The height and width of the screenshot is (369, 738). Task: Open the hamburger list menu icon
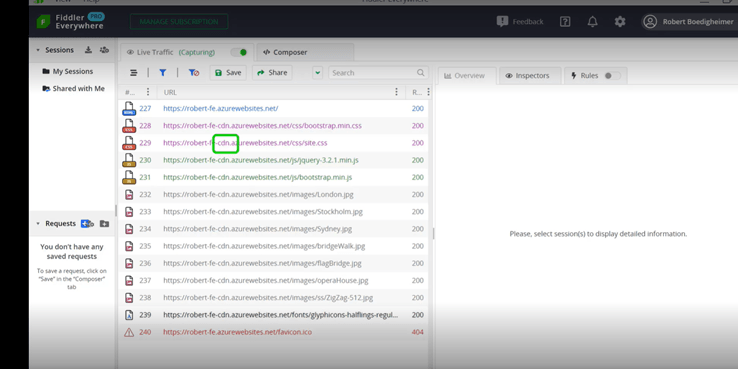(134, 73)
